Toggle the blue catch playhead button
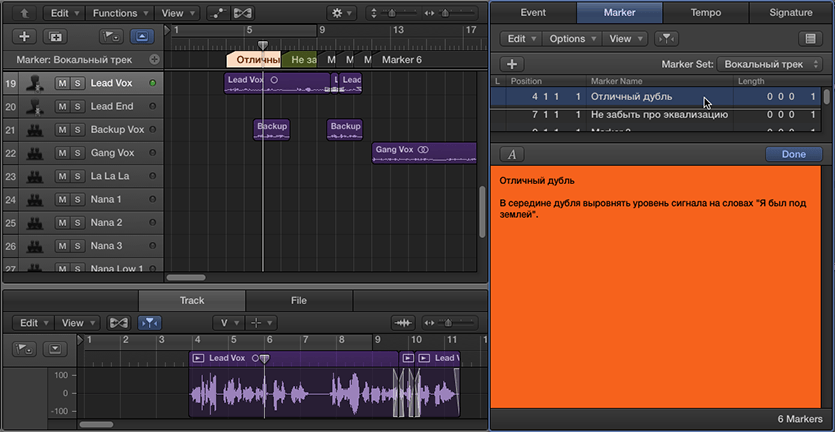The width and height of the screenshot is (835, 432). coord(142,36)
